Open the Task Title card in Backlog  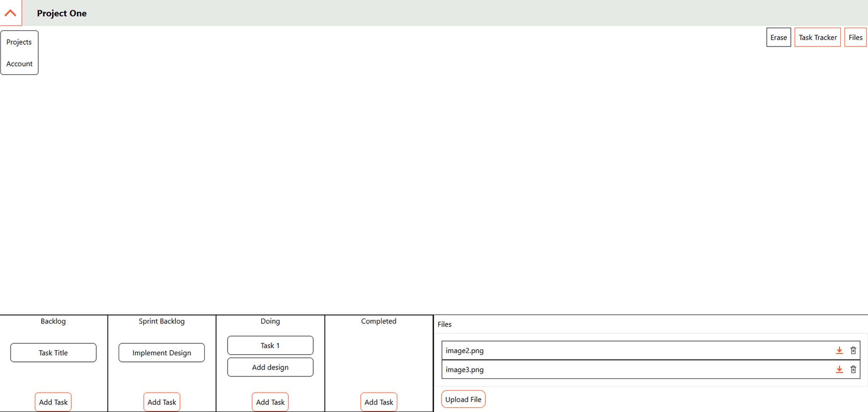click(x=53, y=353)
